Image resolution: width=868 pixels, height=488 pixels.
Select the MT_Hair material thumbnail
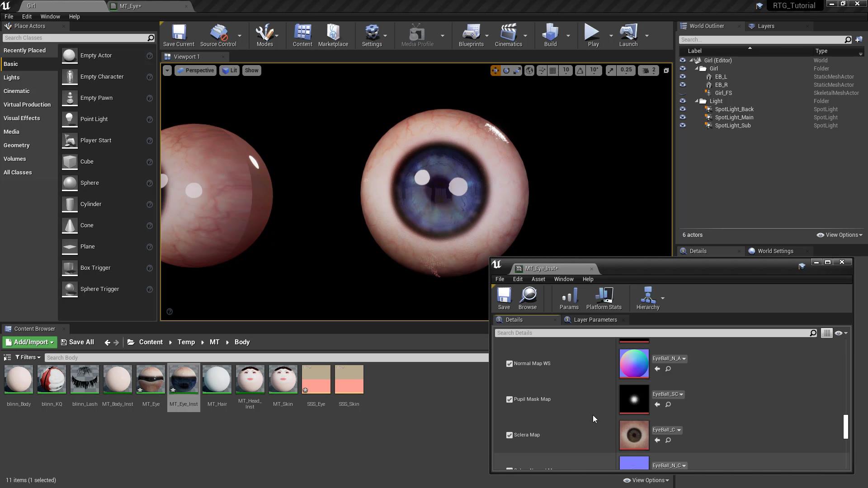tap(217, 380)
